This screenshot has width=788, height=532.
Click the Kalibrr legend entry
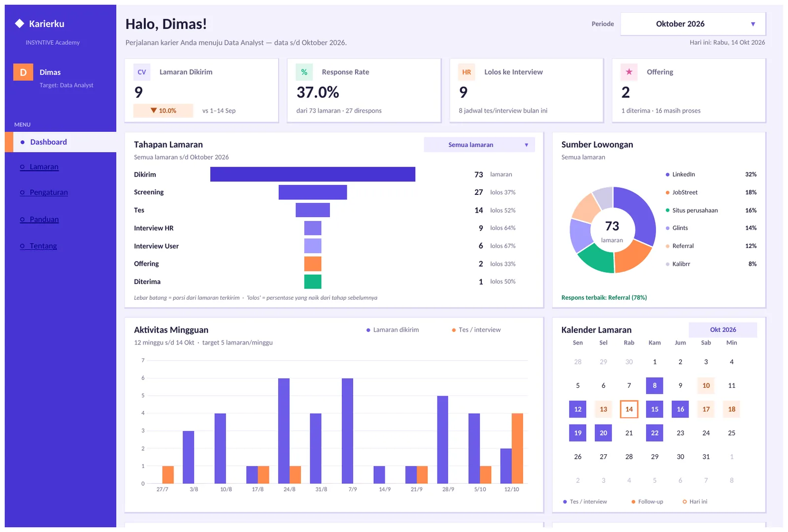click(x=711, y=264)
